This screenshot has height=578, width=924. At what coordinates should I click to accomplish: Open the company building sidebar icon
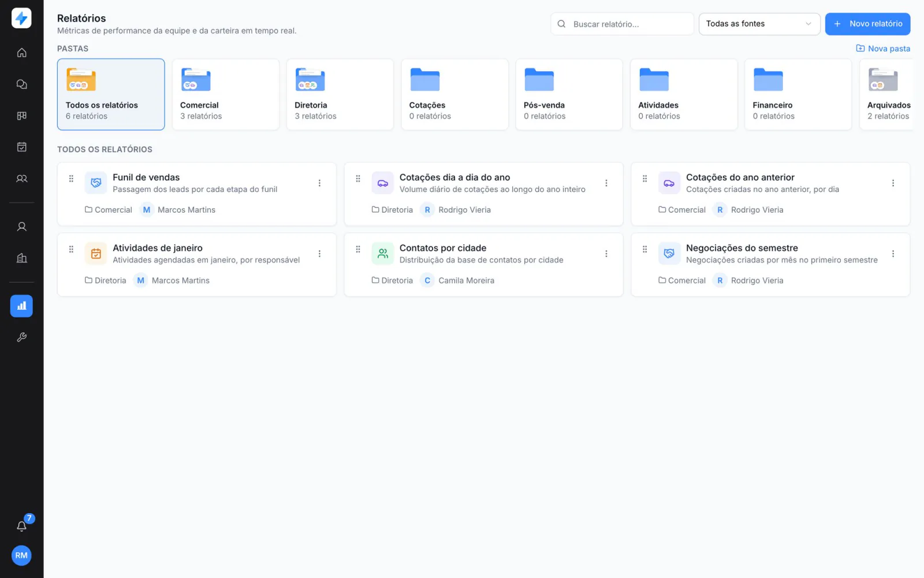[x=21, y=258]
